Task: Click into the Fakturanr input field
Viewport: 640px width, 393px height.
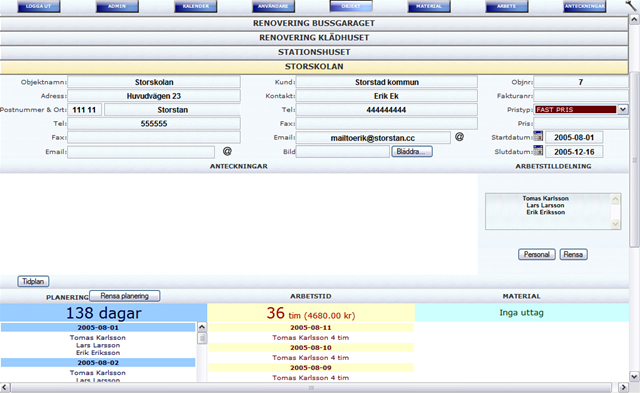Action: [581, 96]
